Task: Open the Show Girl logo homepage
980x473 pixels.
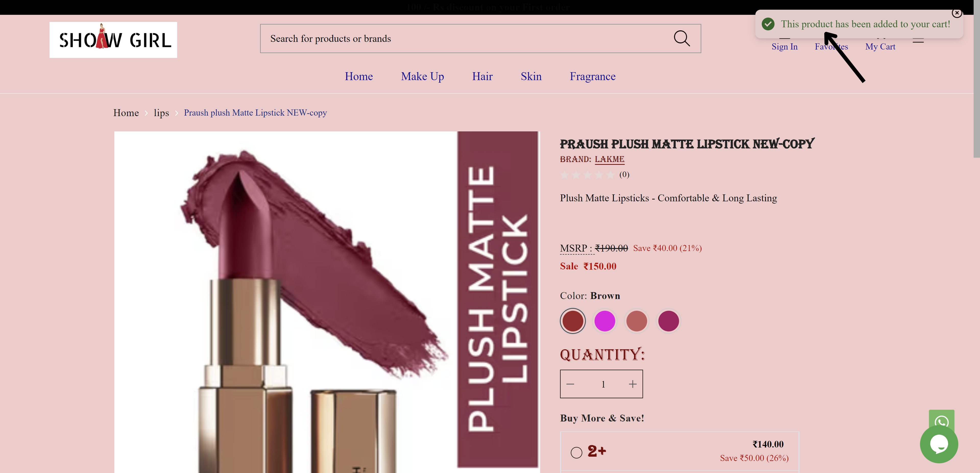Action: [113, 40]
